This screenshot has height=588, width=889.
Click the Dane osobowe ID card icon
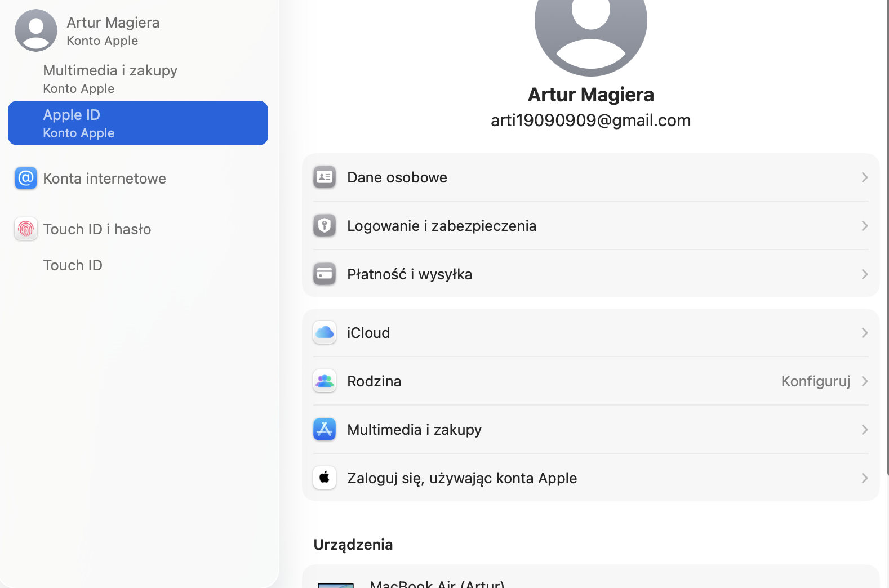tap(325, 177)
